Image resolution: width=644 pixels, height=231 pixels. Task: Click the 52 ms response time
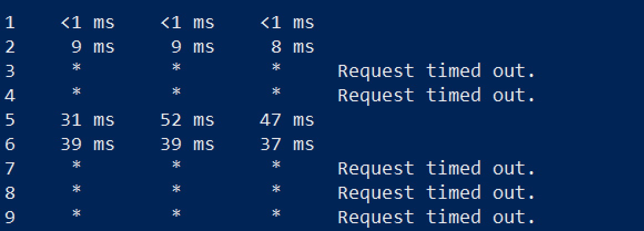pos(187,120)
